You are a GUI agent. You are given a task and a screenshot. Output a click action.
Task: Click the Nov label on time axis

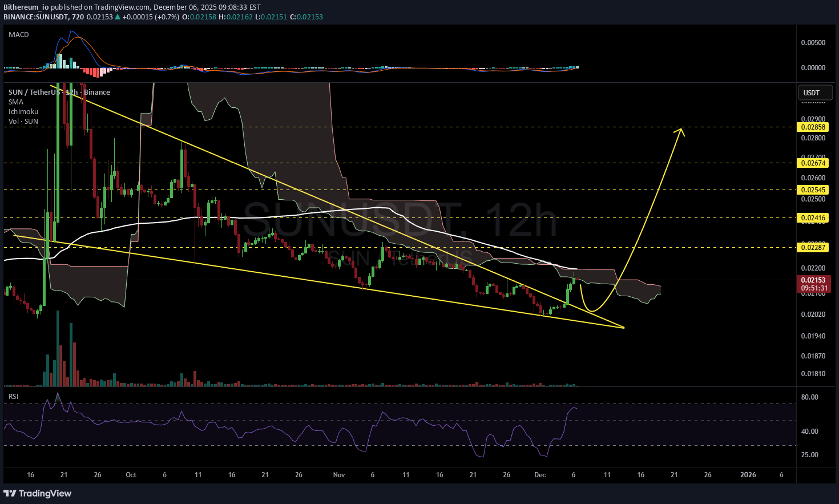(x=339, y=475)
